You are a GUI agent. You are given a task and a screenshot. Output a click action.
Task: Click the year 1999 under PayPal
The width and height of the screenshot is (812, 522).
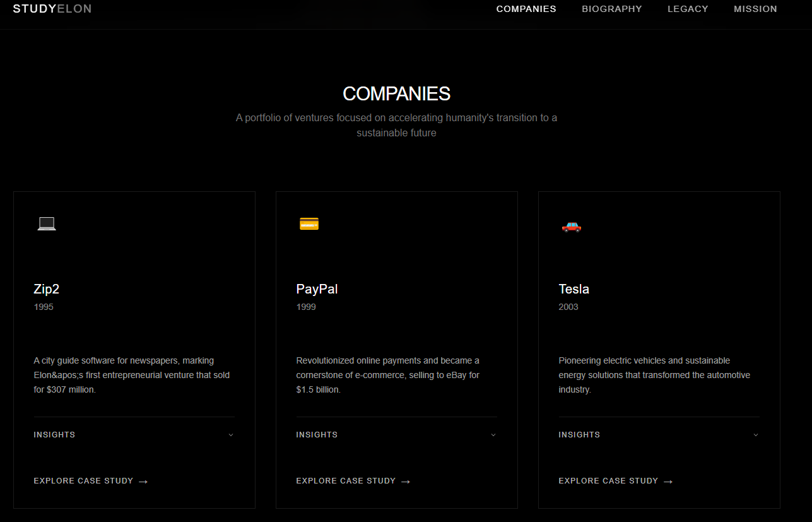pyautogui.click(x=306, y=307)
